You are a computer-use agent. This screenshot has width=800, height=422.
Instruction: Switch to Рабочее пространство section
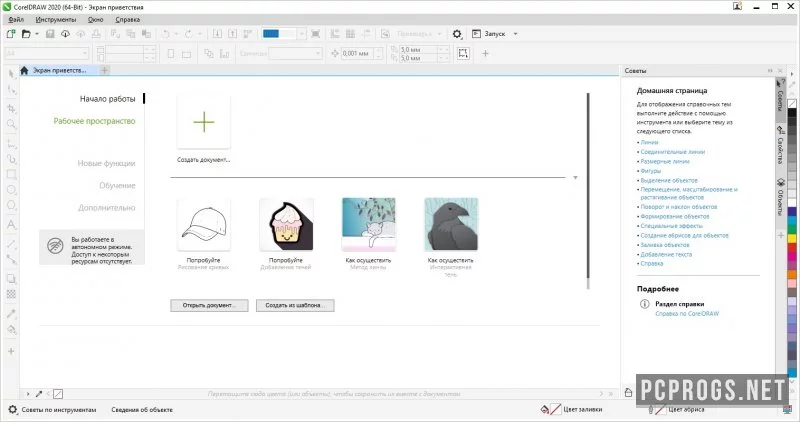(x=94, y=121)
